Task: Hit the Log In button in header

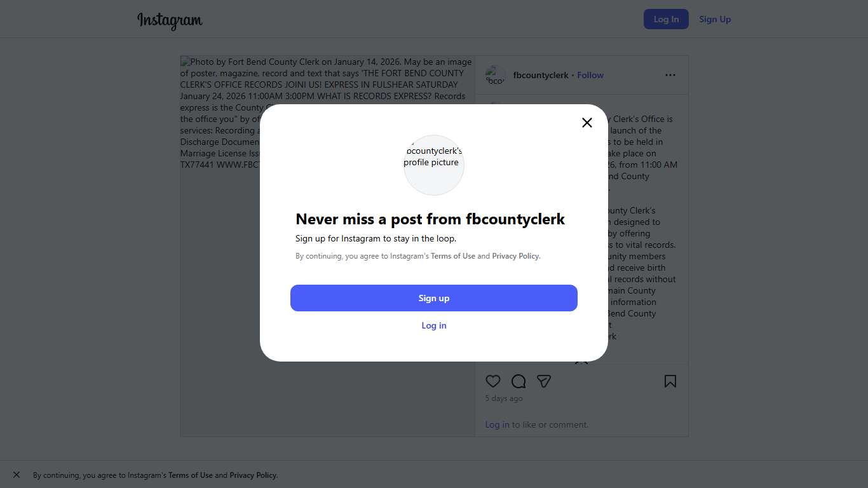Action: point(666,19)
